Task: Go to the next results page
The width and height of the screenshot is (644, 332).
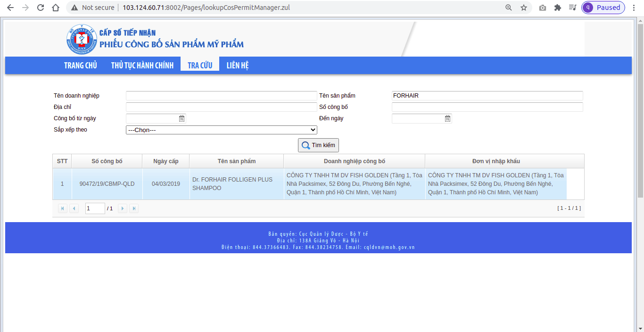Action: (x=123, y=208)
